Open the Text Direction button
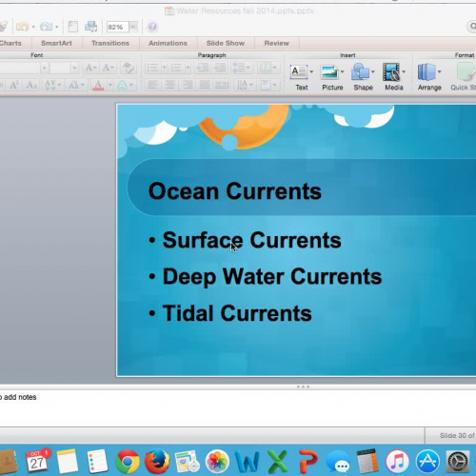This screenshot has width=476, height=476. (244, 85)
